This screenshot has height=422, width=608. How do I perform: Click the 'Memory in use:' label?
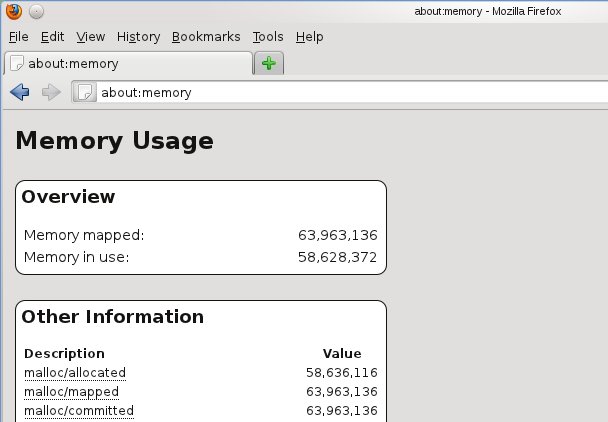[76, 257]
